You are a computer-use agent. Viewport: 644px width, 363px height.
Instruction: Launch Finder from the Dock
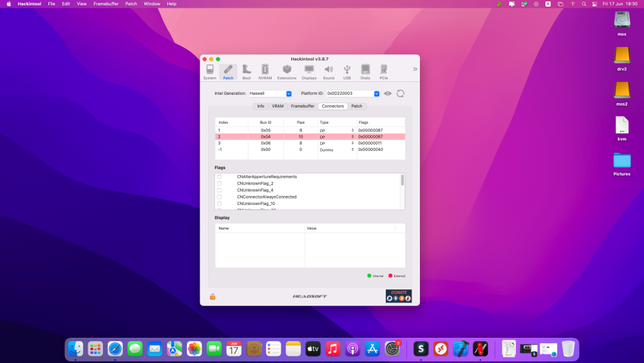(75, 349)
